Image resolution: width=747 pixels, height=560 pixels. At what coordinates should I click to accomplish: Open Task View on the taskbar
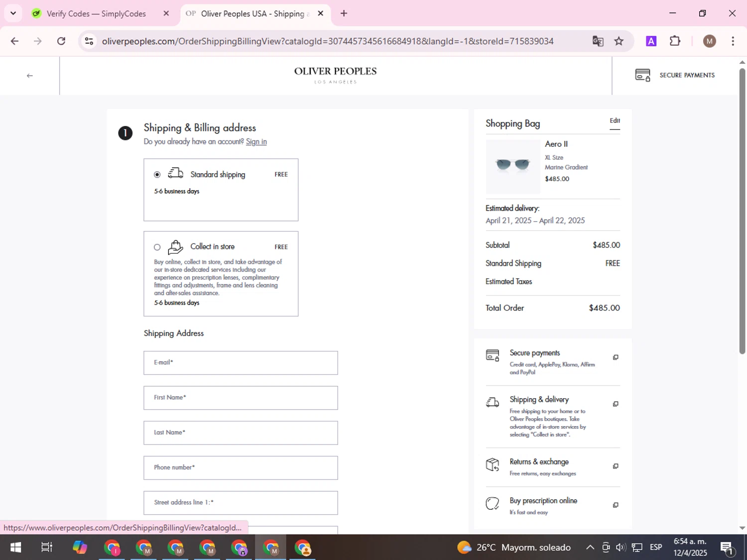coord(47,548)
